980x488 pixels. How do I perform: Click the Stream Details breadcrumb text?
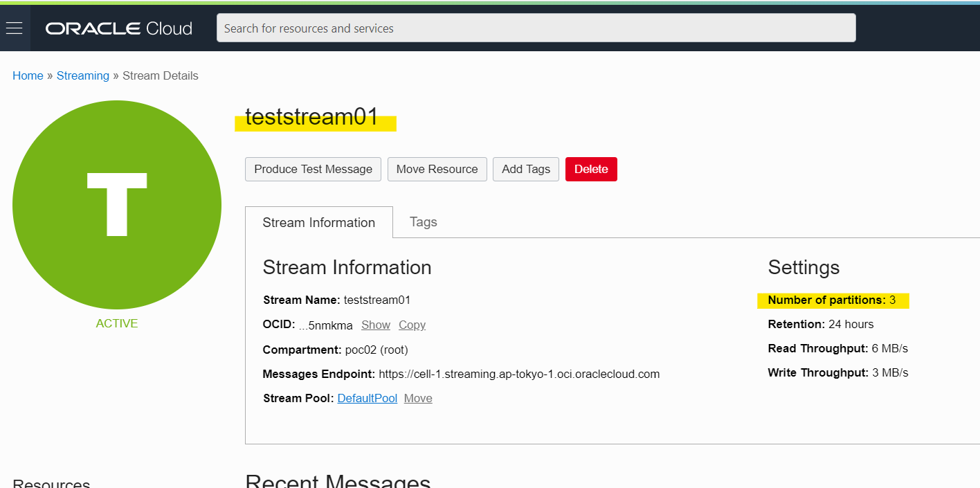click(x=161, y=75)
